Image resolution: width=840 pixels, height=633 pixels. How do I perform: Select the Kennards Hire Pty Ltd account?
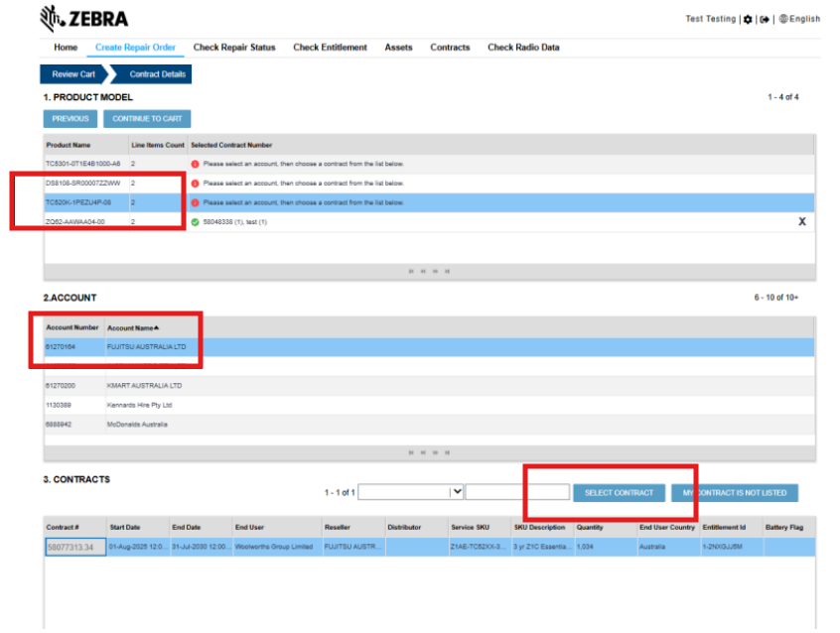coord(429,405)
